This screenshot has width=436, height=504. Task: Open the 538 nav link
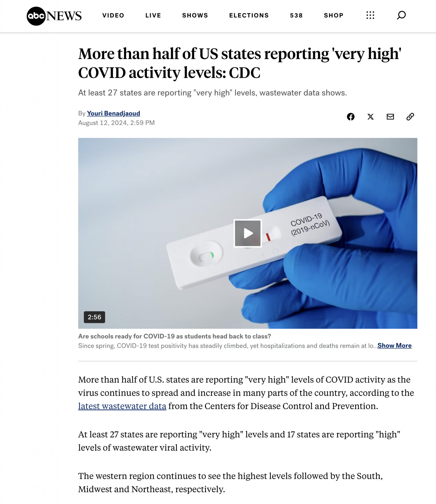click(x=296, y=16)
